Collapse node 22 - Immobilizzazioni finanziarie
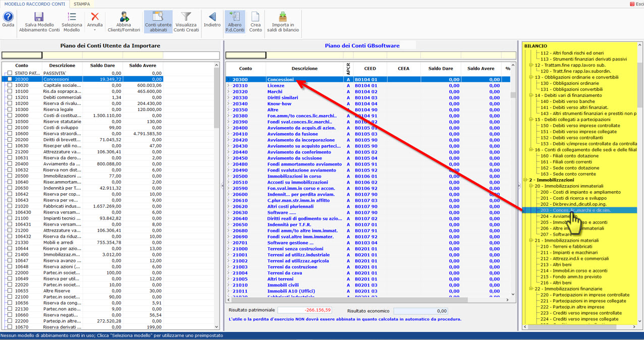The image size is (644, 340). [x=531, y=289]
